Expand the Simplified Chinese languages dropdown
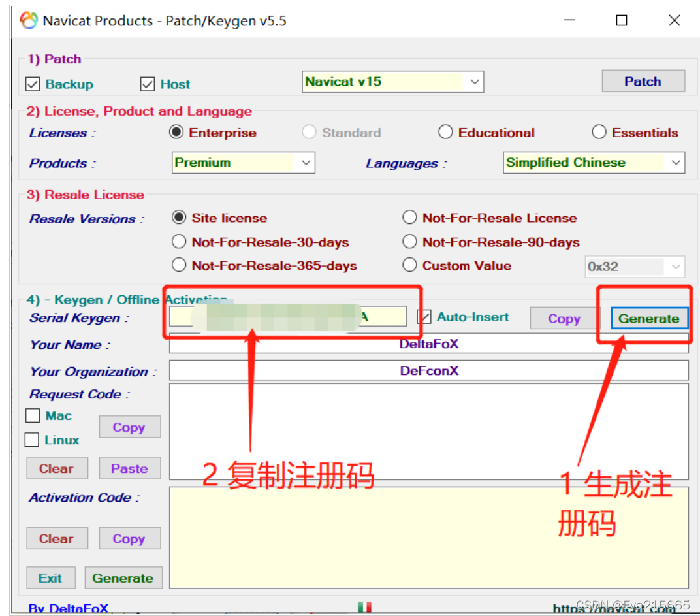The image size is (700, 616). (594, 163)
